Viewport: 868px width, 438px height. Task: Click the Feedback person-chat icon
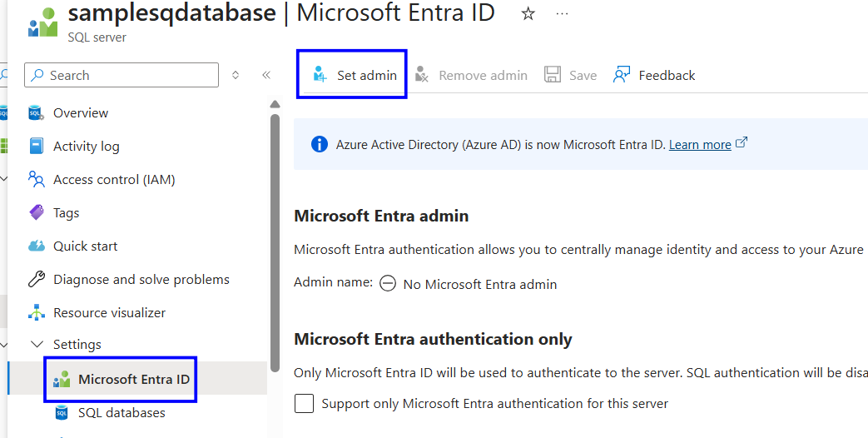coord(622,75)
